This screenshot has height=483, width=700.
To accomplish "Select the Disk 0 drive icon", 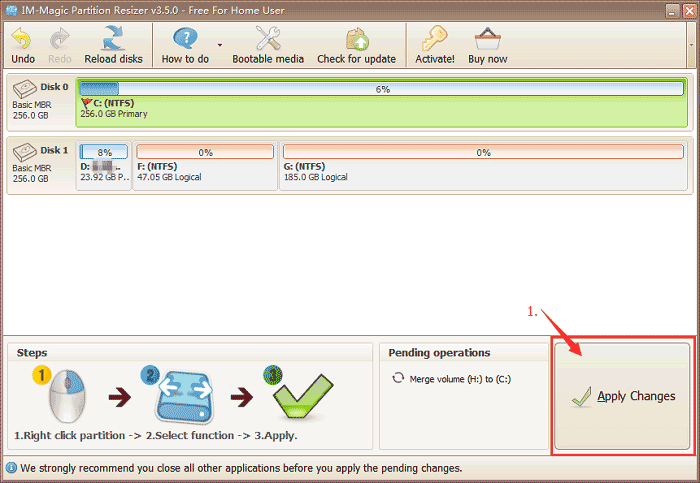I will tap(25, 89).
